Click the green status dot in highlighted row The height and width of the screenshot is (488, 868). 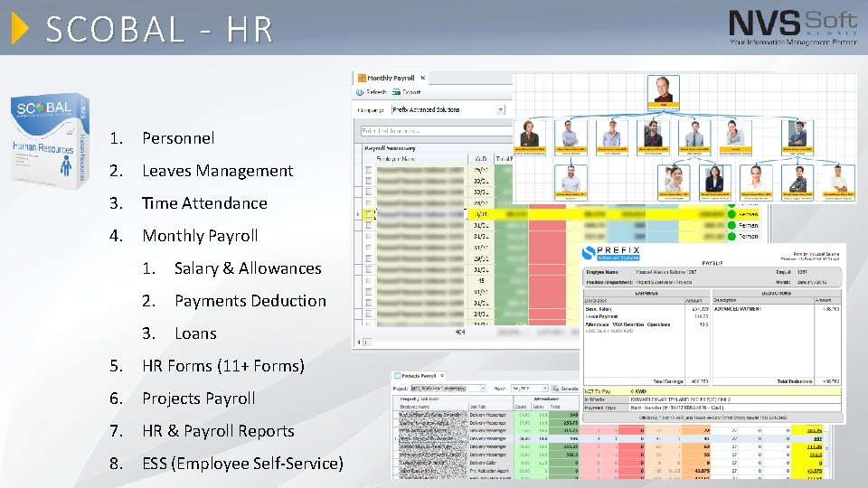pyautogui.click(x=731, y=214)
